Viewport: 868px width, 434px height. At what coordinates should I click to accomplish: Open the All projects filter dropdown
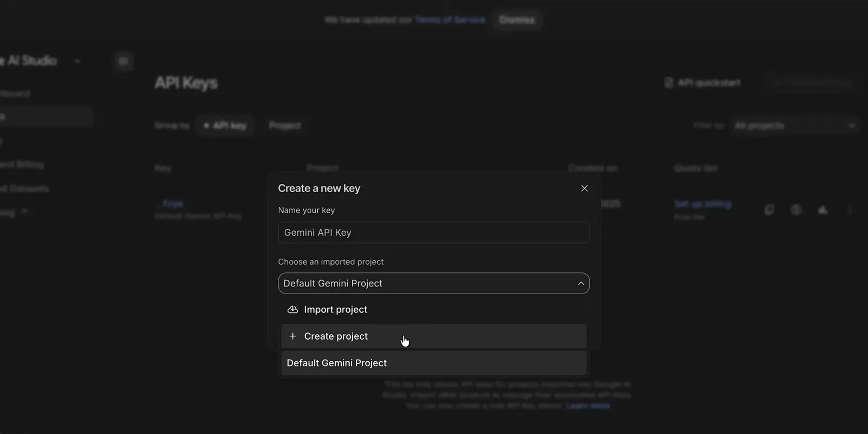click(x=794, y=126)
